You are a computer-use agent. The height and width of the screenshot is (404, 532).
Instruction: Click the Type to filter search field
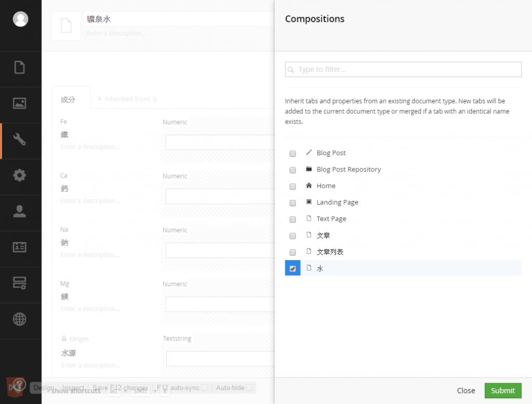click(x=403, y=70)
